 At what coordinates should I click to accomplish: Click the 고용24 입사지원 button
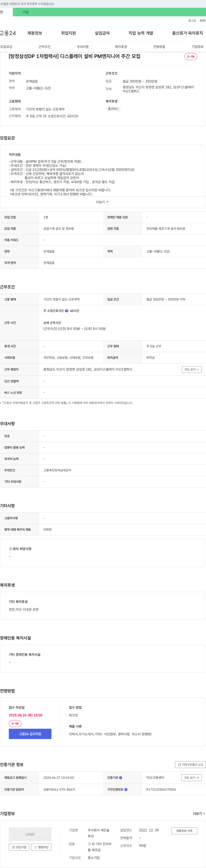pos(30,734)
